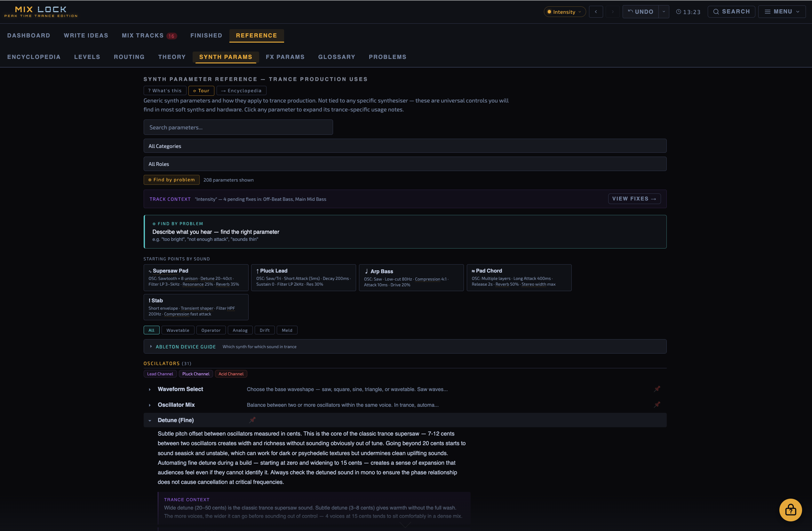
Task: Switch to the FX Params tab
Action: pyautogui.click(x=285, y=57)
